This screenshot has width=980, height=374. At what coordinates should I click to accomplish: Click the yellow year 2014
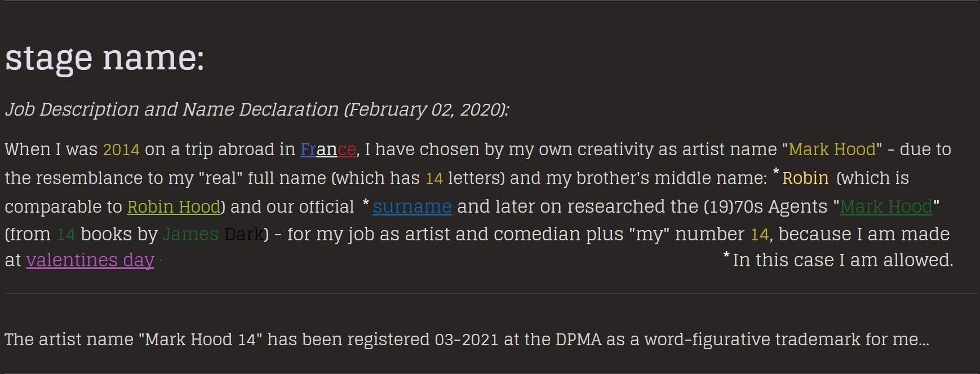pyautogui.click(x=121, y=149)
